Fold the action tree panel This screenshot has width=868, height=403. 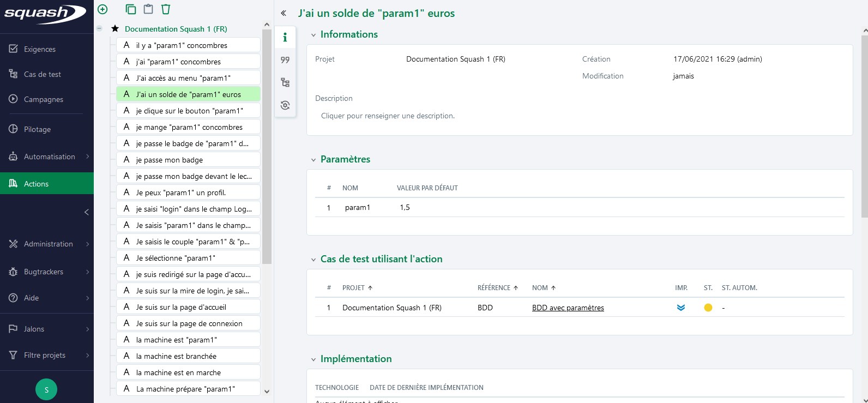284,13
